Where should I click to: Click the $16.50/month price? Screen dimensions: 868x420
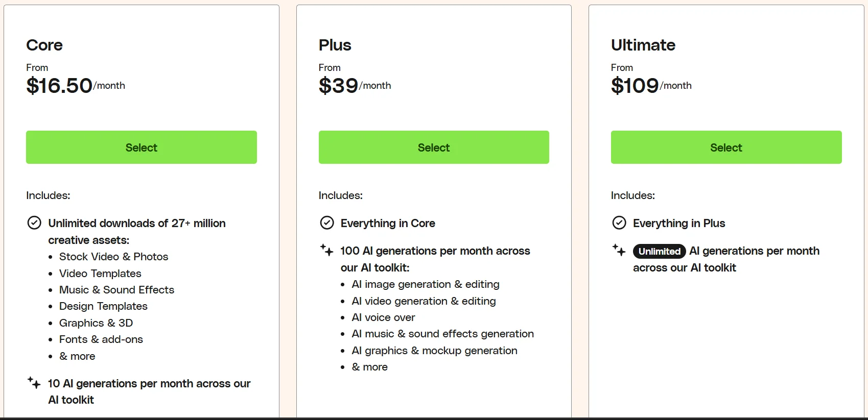76,86
